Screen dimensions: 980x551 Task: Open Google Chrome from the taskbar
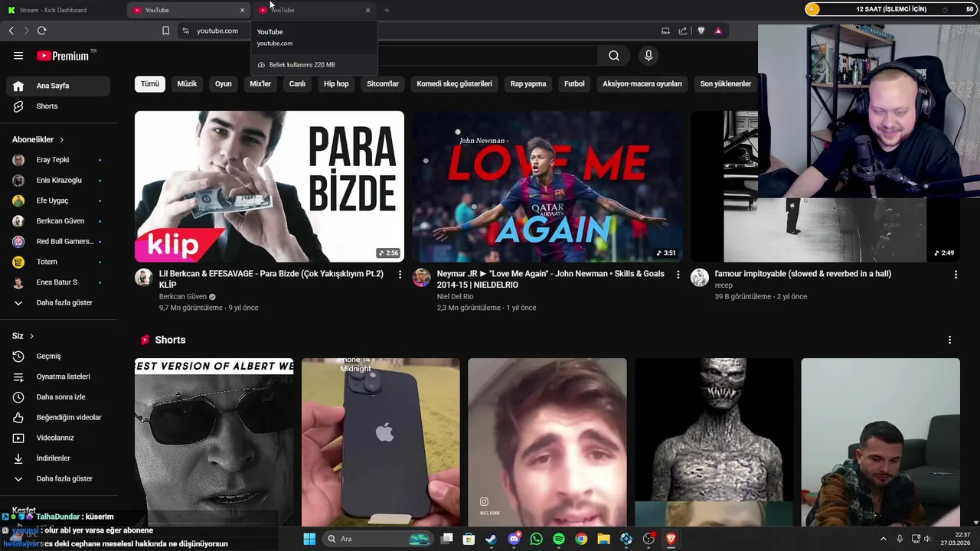coord(581,539)
